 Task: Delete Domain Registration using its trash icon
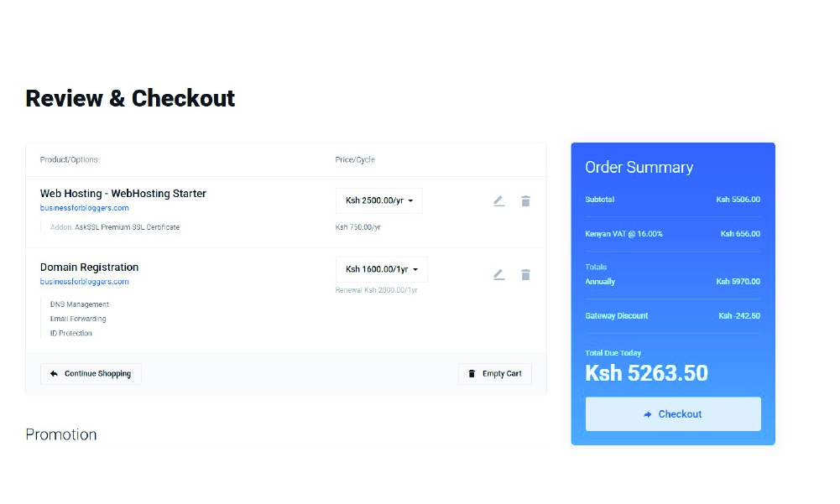coord(526,274)
